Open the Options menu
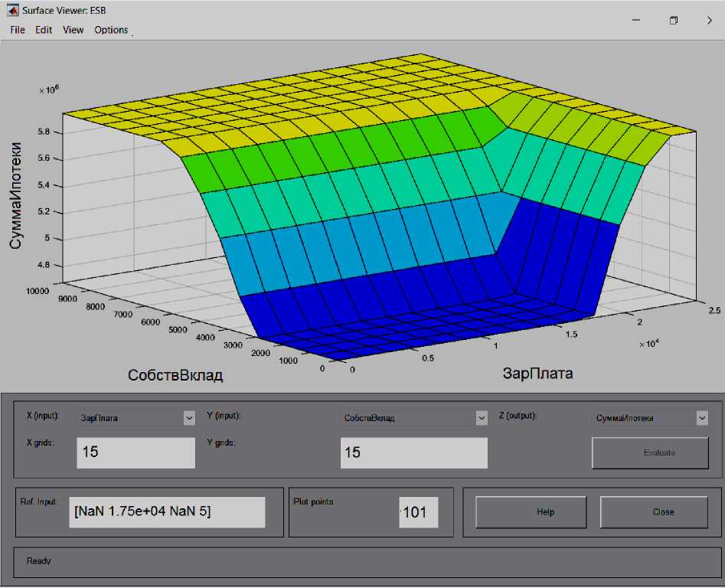725x588 pixels. point(111,30)
